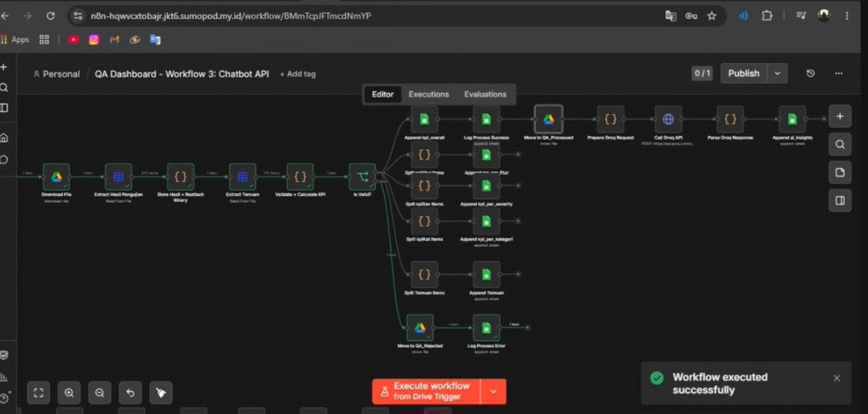Select the Log Process Success node
The image size is (868, 414).
coord(487,119)
